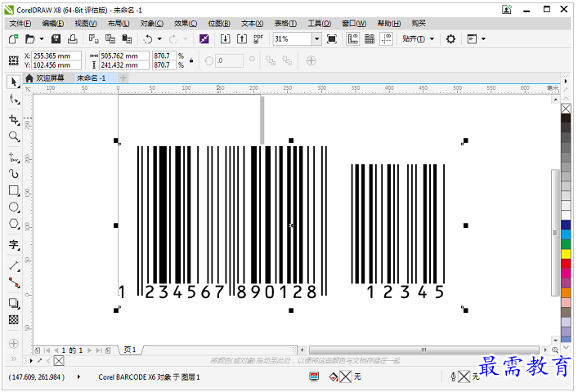Select the Zoom magnifier tool
Image resolution: width=578 pixels, height=392 pixels.
pos(14,136)
